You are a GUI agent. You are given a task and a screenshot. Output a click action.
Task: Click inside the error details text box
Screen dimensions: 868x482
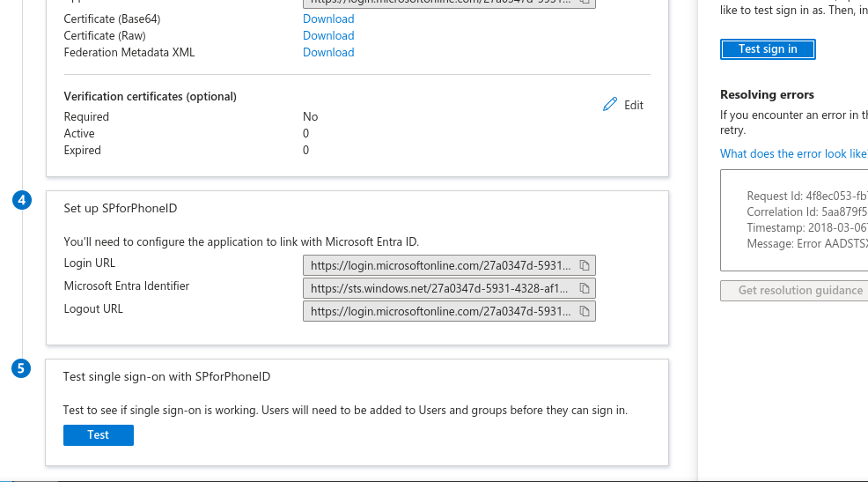[794, 220]
